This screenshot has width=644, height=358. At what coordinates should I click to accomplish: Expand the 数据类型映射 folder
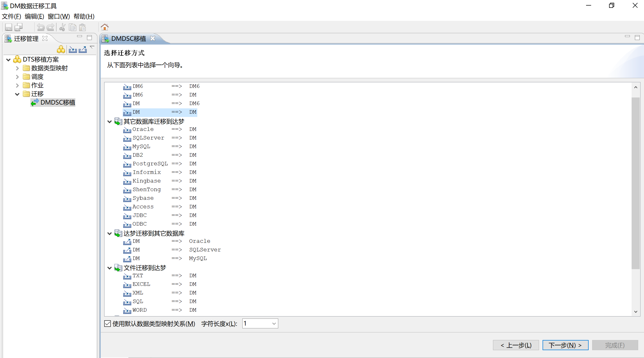17,68
